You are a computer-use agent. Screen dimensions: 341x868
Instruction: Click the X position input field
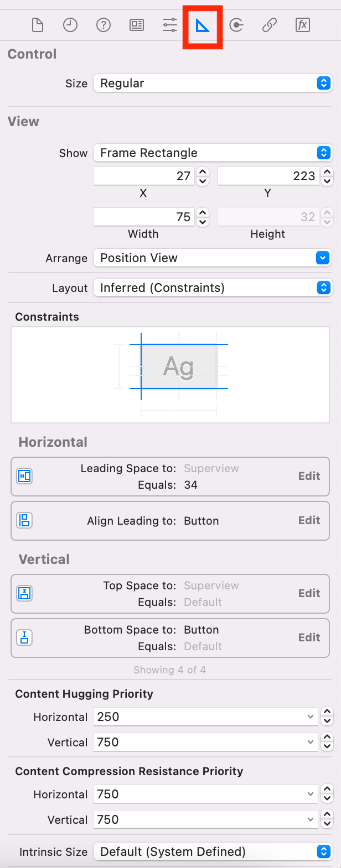click(143, 176)
